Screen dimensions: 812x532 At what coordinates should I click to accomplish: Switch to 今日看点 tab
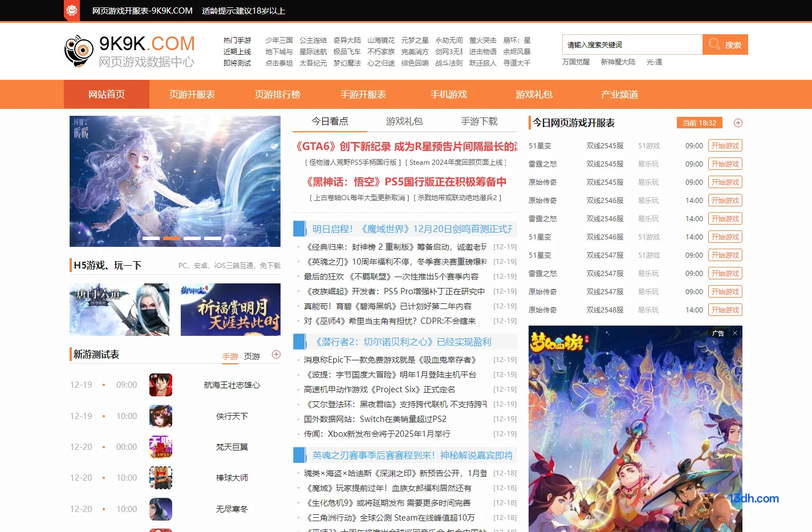click(330, 121)
